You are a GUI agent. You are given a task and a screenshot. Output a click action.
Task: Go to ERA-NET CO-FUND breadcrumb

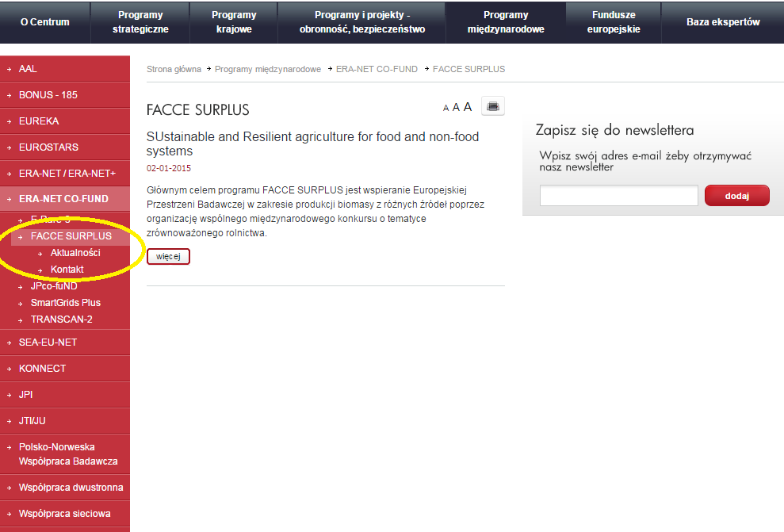pos(377,69)
